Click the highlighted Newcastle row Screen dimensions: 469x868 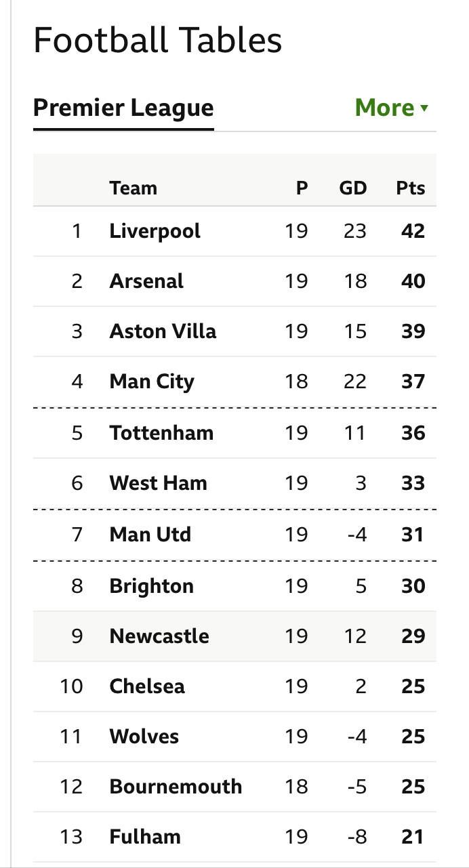click(234, 636)
